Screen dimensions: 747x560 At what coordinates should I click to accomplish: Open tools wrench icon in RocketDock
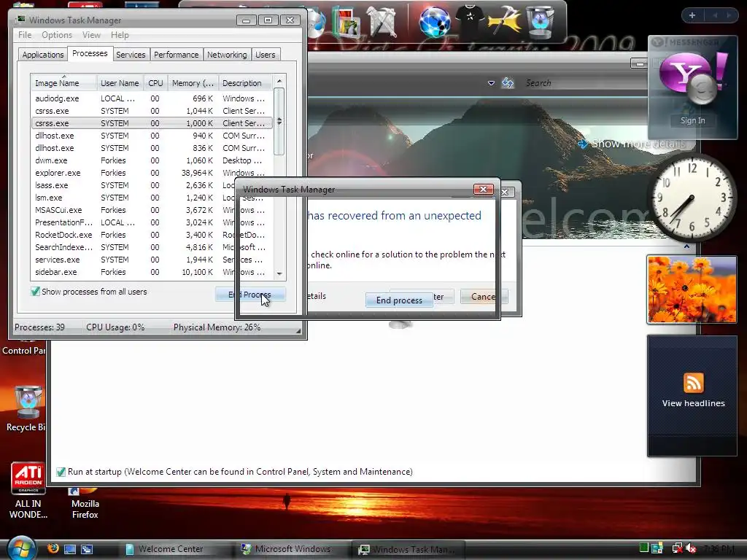click(382, 22)
